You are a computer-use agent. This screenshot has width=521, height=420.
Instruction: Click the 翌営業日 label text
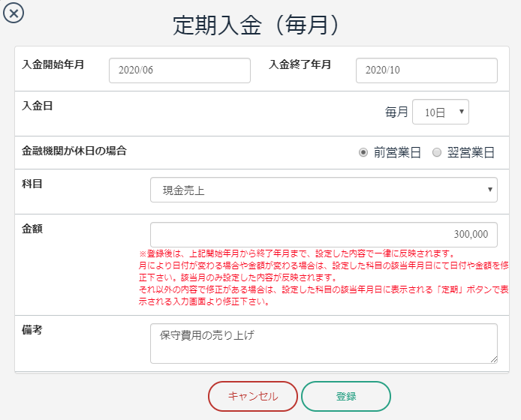pos(471,153)
